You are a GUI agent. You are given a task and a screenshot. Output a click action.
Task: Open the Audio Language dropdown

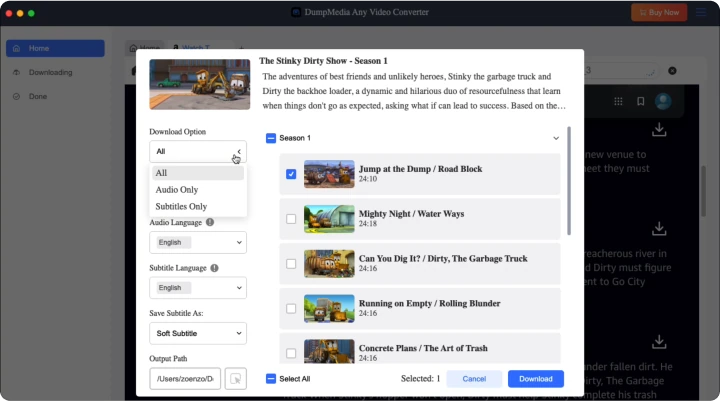click(x=198, y=243)
